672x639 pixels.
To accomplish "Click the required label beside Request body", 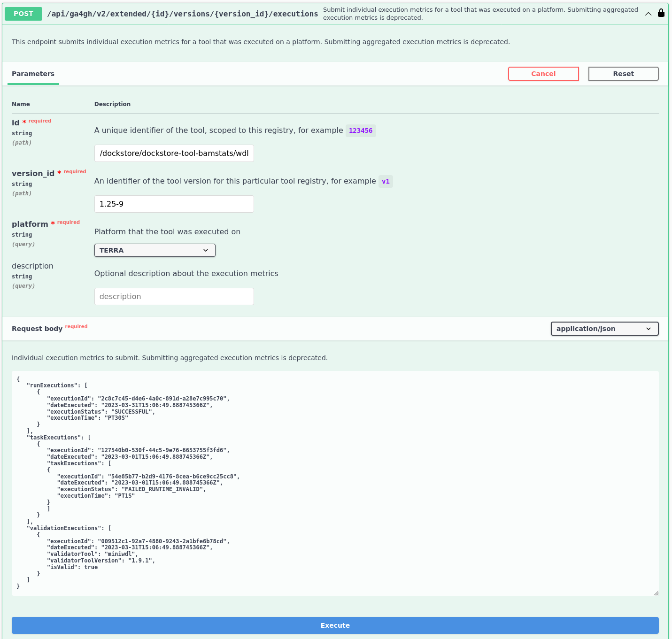I will 76,326.
